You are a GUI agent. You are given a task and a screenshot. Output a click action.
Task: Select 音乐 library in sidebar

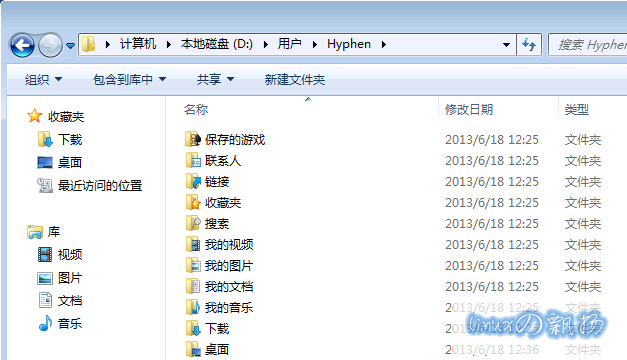click(60, 323)
